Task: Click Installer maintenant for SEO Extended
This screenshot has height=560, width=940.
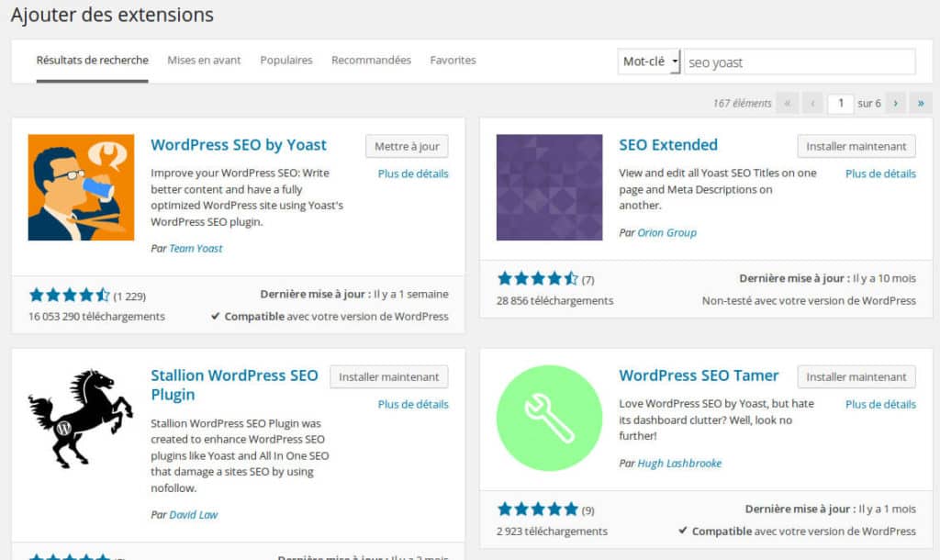Action: click(856, 146)
